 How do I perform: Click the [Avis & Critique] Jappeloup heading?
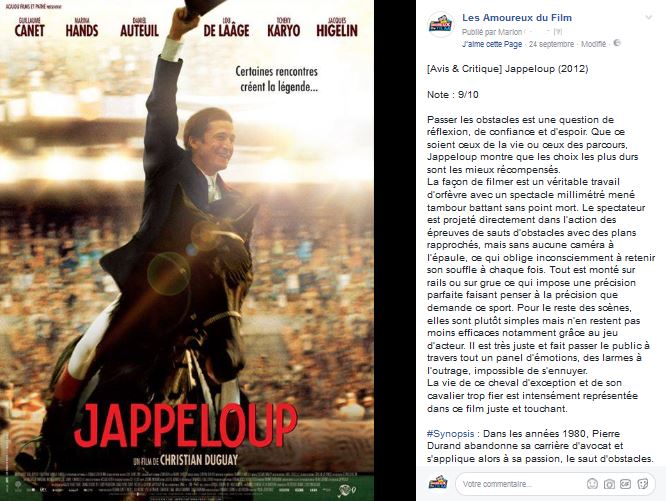coord(508,69)
